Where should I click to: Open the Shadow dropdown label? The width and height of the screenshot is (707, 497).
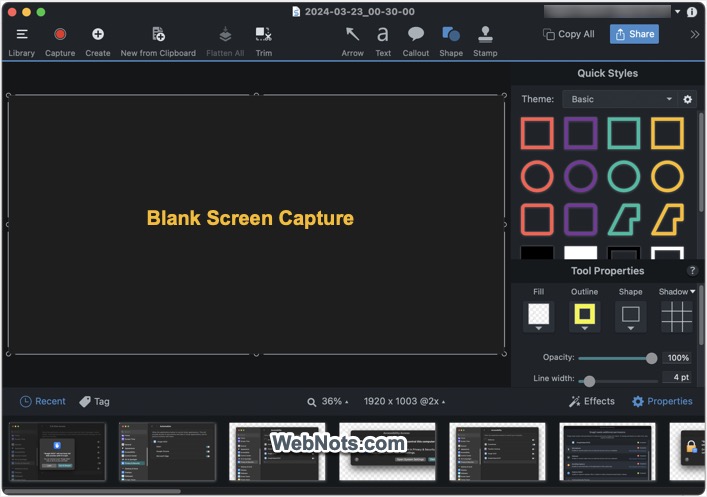coord(677,292)
